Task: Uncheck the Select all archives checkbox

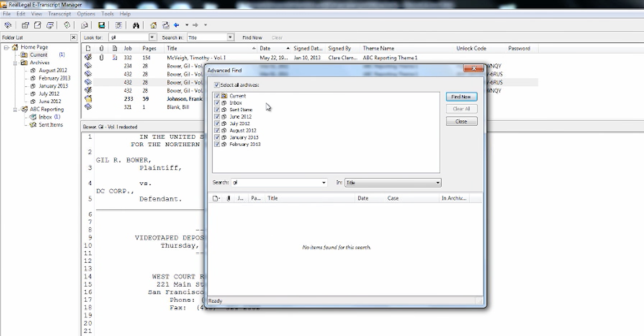Action: point(217,85)
